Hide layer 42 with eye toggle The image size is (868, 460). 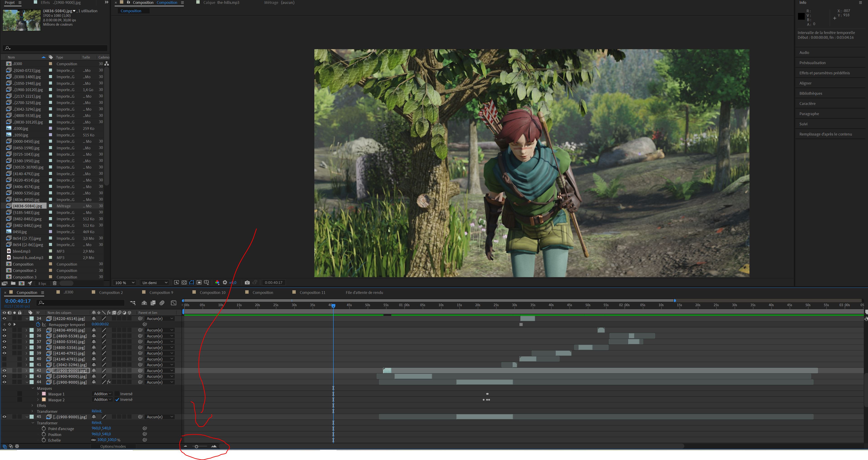[4, 370]
